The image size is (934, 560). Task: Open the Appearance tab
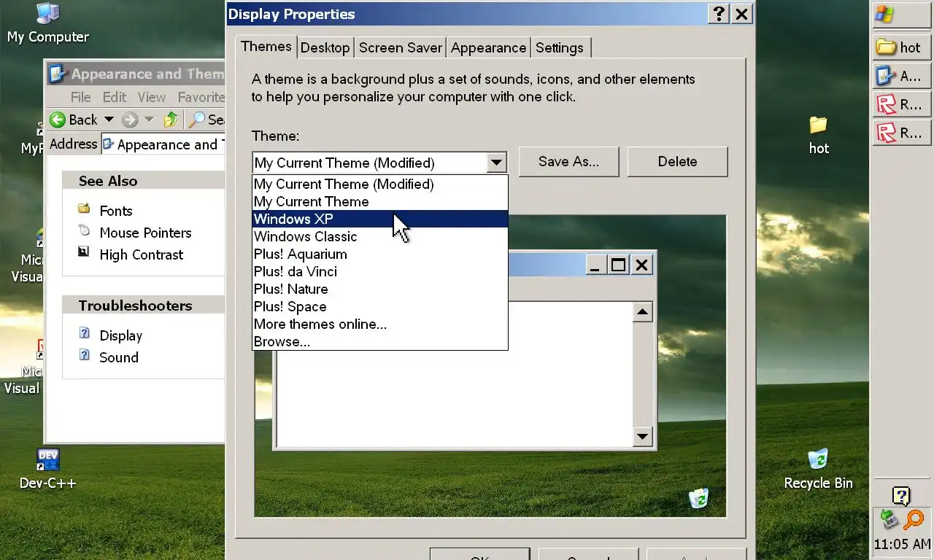[488, 47]
